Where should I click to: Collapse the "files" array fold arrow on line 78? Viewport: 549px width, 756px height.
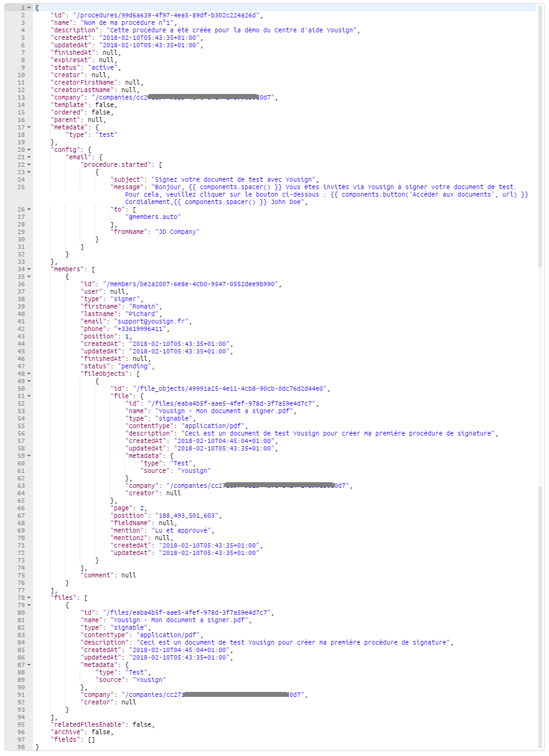(x=29, y=597)
